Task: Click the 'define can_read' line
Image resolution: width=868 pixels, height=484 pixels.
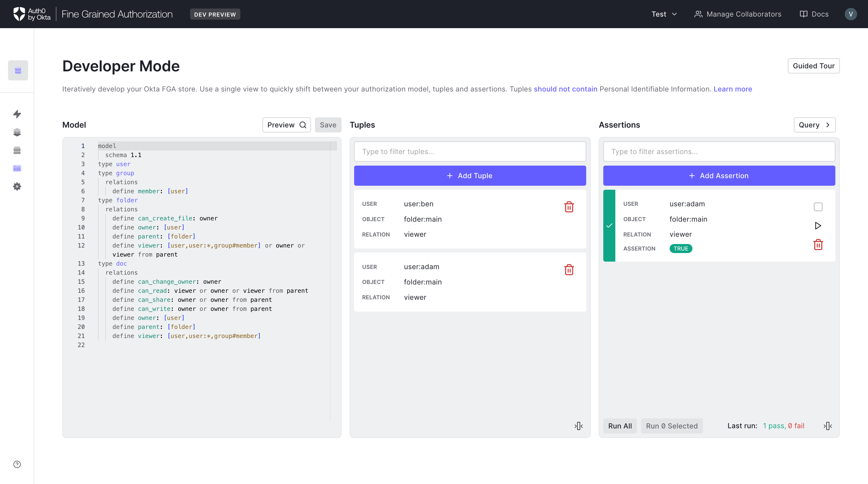Action: click(x=210, y=291)
